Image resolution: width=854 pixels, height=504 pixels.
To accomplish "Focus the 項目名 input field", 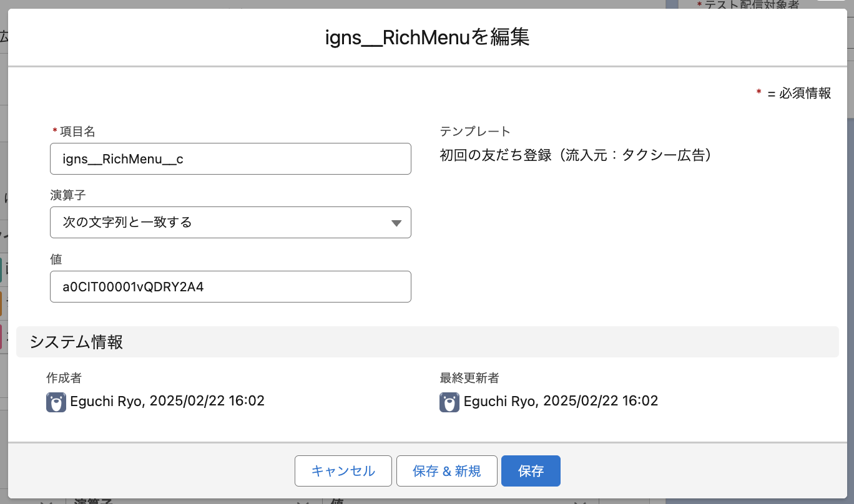I will [230, 159].
